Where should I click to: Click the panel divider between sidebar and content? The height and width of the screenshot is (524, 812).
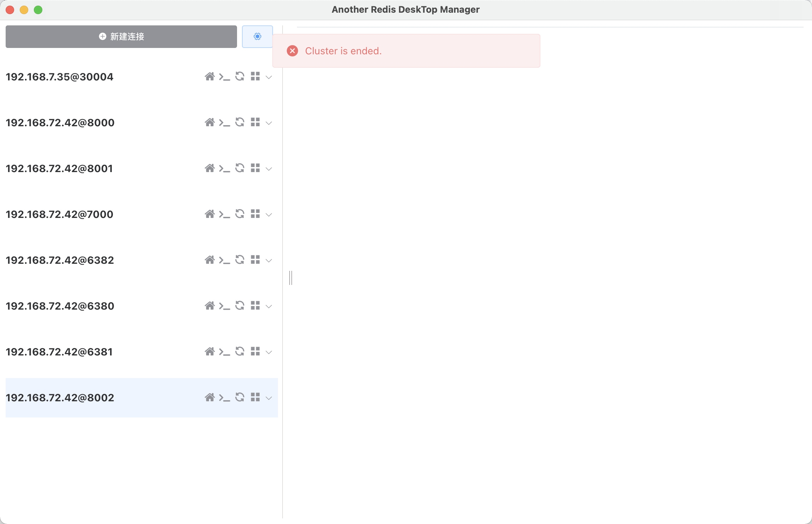click(290, 278)
